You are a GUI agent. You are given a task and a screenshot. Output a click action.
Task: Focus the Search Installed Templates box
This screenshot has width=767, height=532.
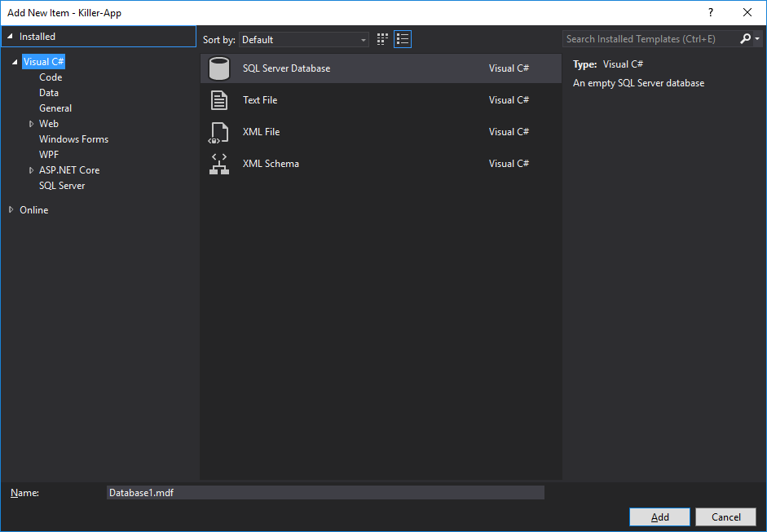coord(650,39)
